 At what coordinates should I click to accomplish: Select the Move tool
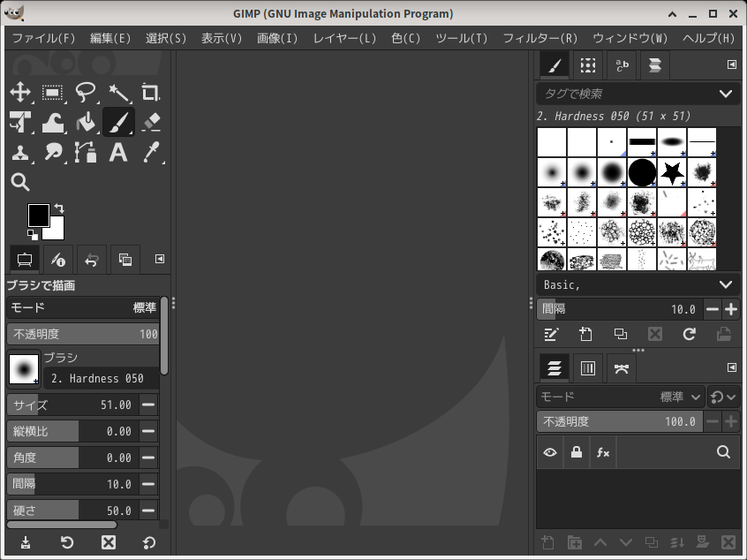(x=19, y=93)
